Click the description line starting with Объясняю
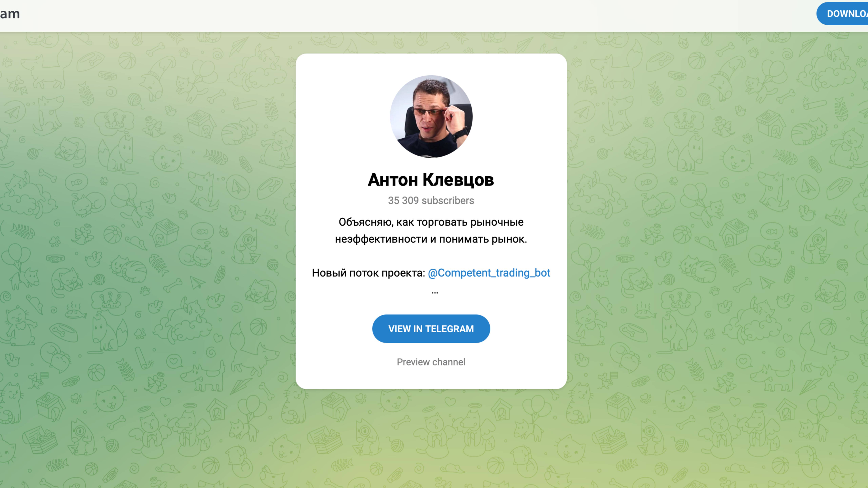 click(431, 222)
